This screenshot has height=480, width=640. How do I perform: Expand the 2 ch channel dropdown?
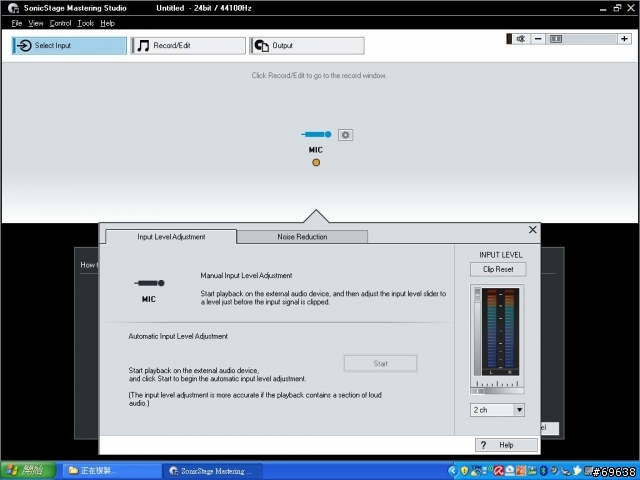(519, 410)
